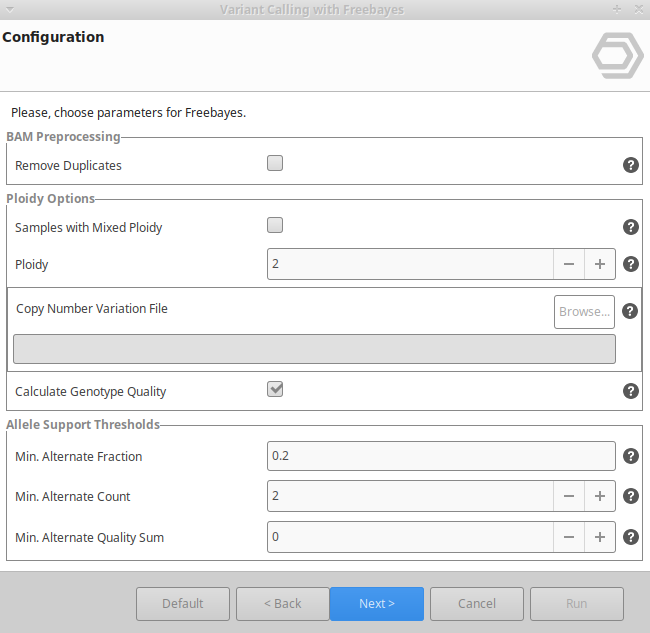Screen dimensions: 650x633
Task: Decrease Min. Alternate Quality Sum with minus button
Action: (569, 536)
